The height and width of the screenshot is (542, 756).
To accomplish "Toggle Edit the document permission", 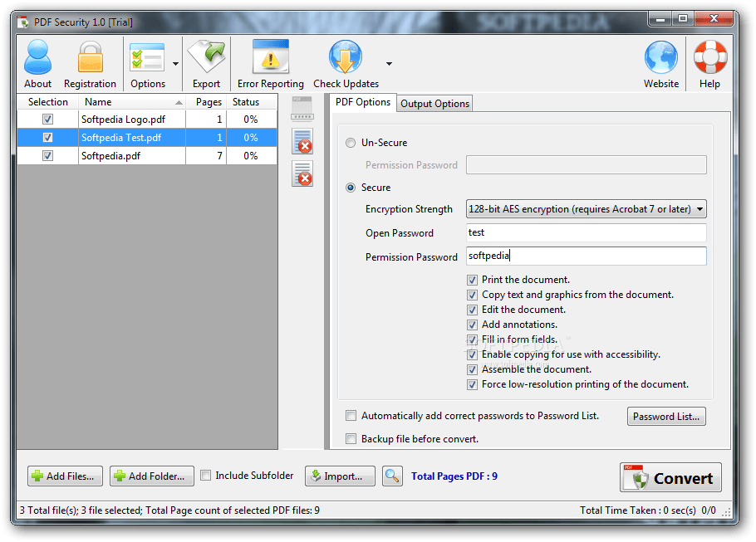I will click(x=472, y=310).
